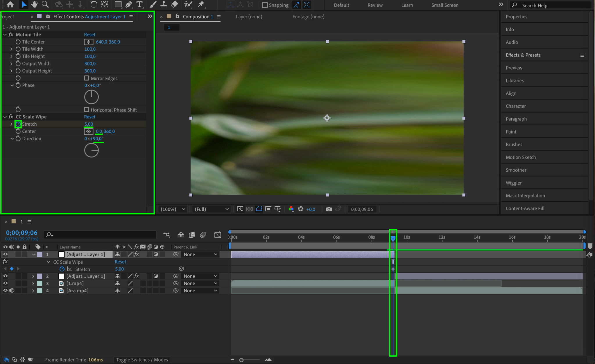The height and width of the screenshot is (364, 595).
Task: Select the Hand tool
Action: pyautogui.click(x=34, y=4)
